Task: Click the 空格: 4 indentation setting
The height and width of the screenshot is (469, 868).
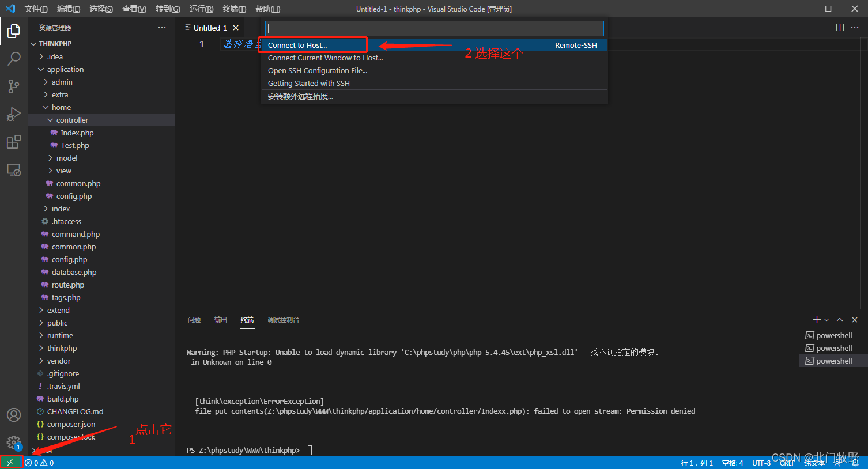Action: pyautogui.click(x=733, y=463)
